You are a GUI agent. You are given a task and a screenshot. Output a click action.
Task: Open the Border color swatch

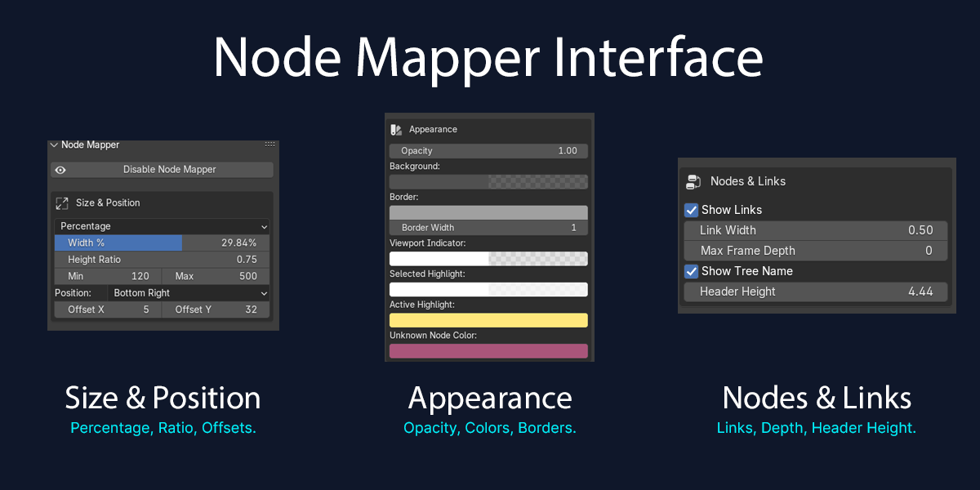point(488,212)
